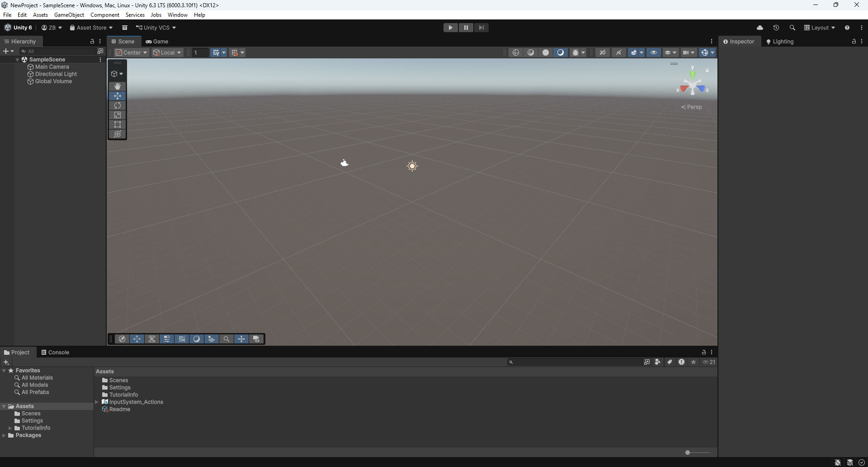Screen dimensions: 868x467
Task: Select the Scale tool
Action: point(117,115)
